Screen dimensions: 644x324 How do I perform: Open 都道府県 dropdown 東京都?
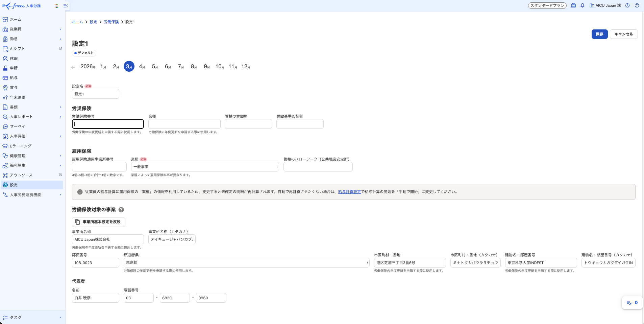(246, 262)
